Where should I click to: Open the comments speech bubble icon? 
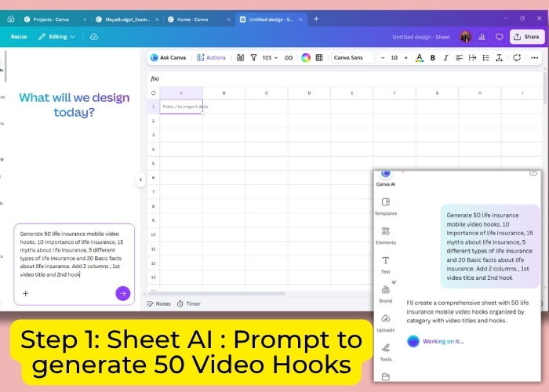[x=500, y=37]
